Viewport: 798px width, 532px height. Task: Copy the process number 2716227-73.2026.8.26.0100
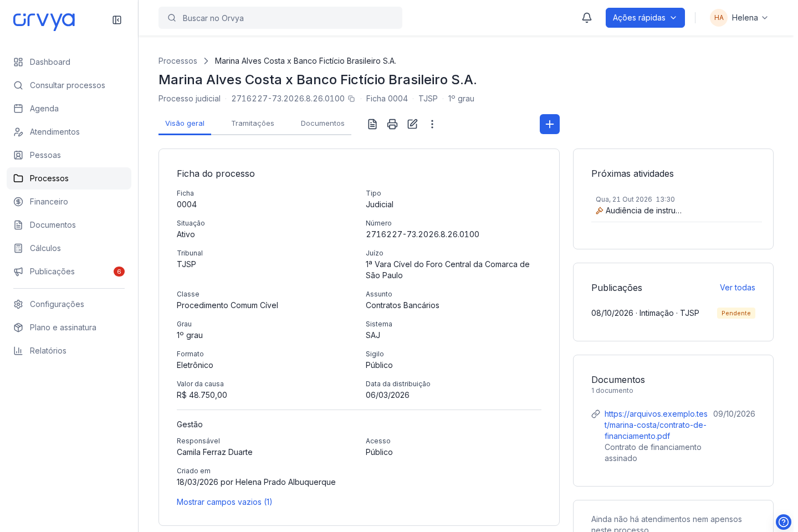click(351, 99)
